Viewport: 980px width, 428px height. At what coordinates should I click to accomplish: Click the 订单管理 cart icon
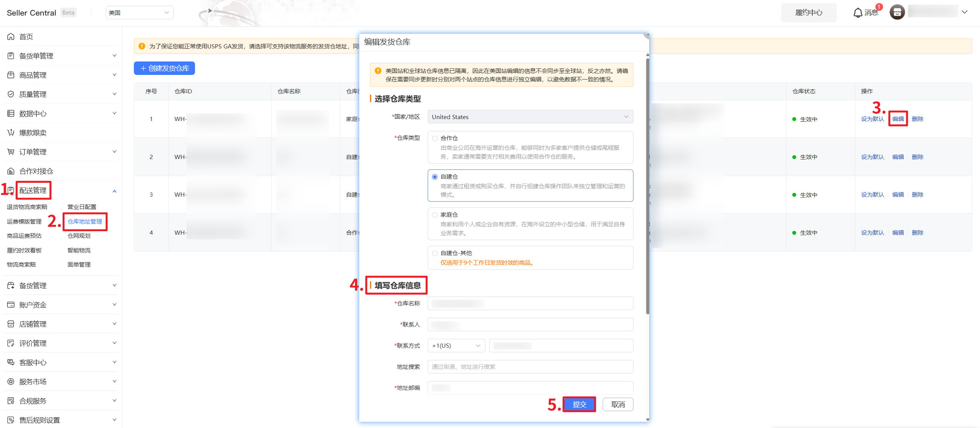[11, 152]
